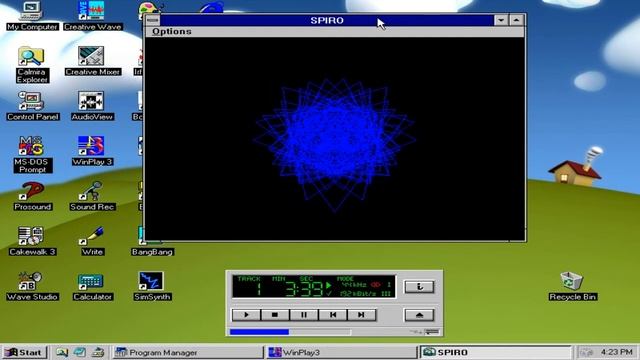The image size is (640, 360).
Task: Minimize the SPIRO window
Action: coord(501,20)
